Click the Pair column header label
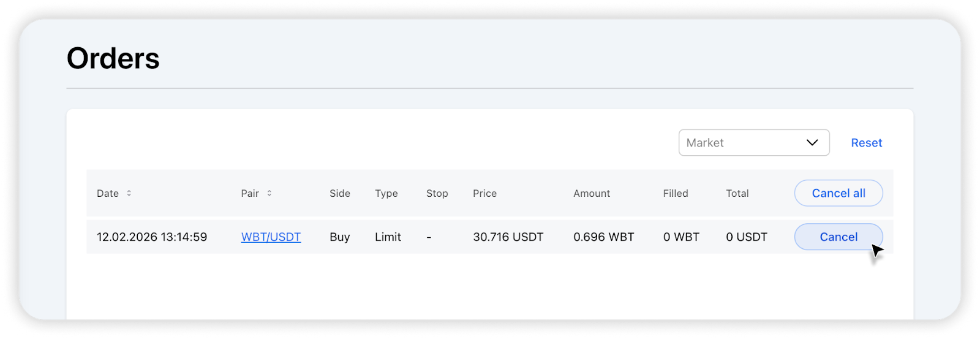Image resolution: width=980 pixels, height=339 pixels. pyautogui.click(x=250, y=194)
